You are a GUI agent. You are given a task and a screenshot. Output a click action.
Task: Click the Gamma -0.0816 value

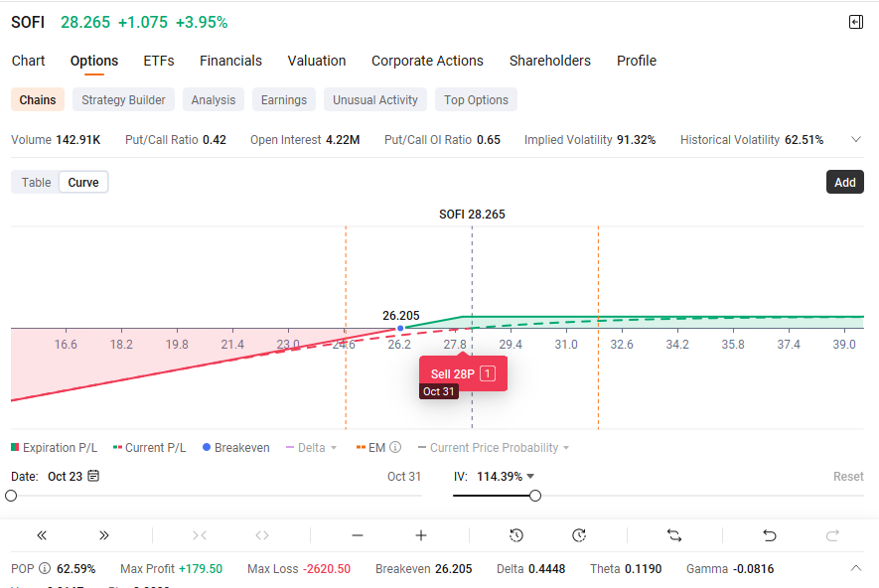point(754,568)
